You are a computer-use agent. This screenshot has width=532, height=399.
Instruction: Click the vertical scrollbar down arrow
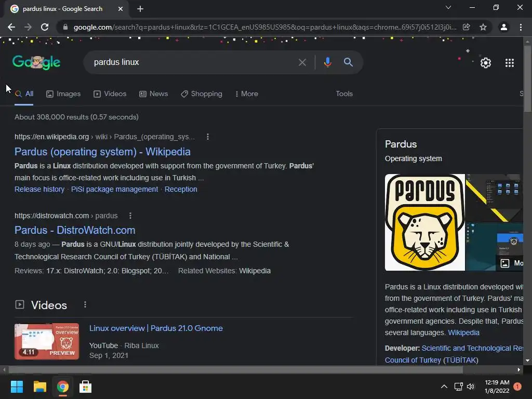pos(527,361)
